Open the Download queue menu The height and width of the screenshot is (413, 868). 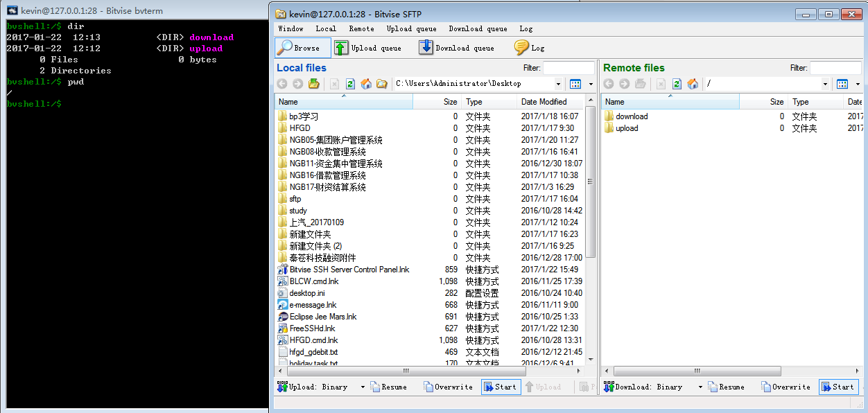click(x=478, y=28)
